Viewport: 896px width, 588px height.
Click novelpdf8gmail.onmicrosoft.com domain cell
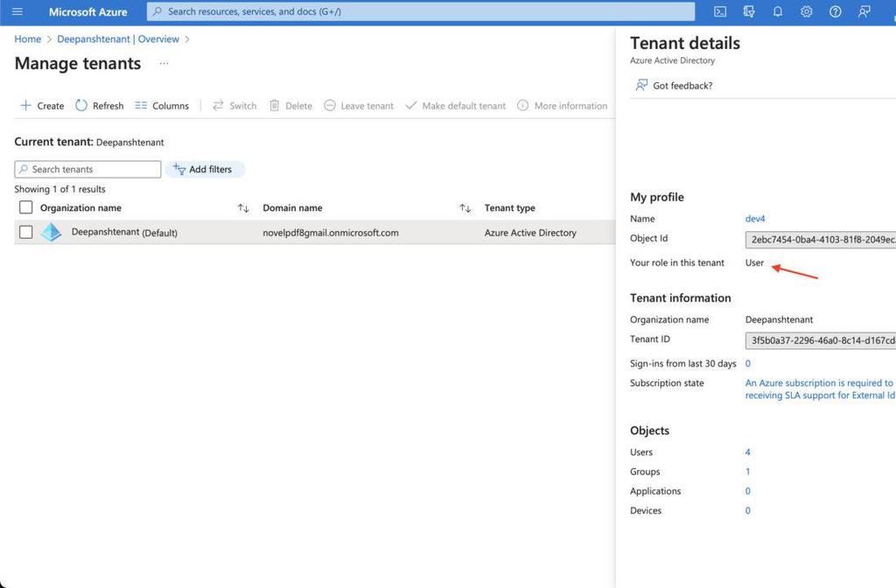[331, 233]
